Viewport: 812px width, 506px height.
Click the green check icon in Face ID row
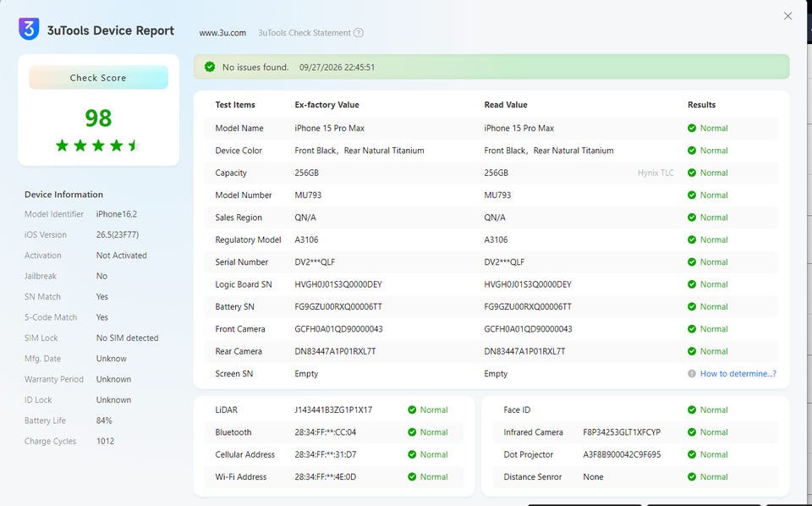pyautogui.click(x=692, y=410)
